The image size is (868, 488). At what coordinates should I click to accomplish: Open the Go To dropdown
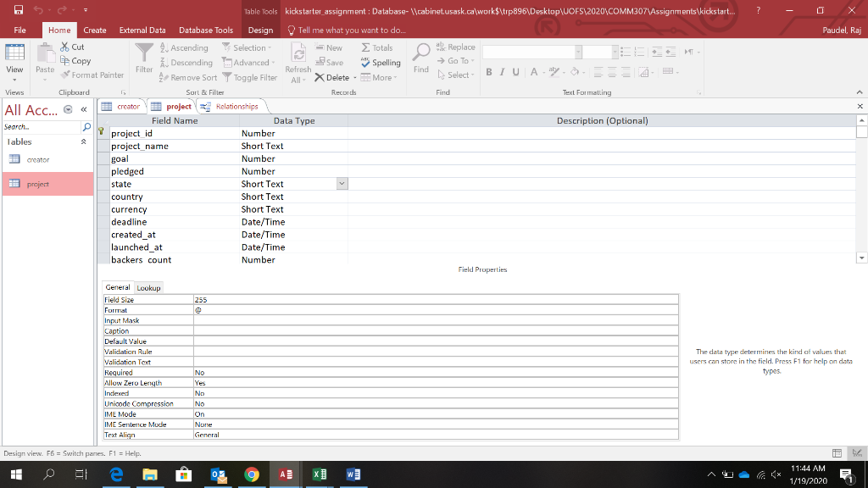click(x=455, y=61)
